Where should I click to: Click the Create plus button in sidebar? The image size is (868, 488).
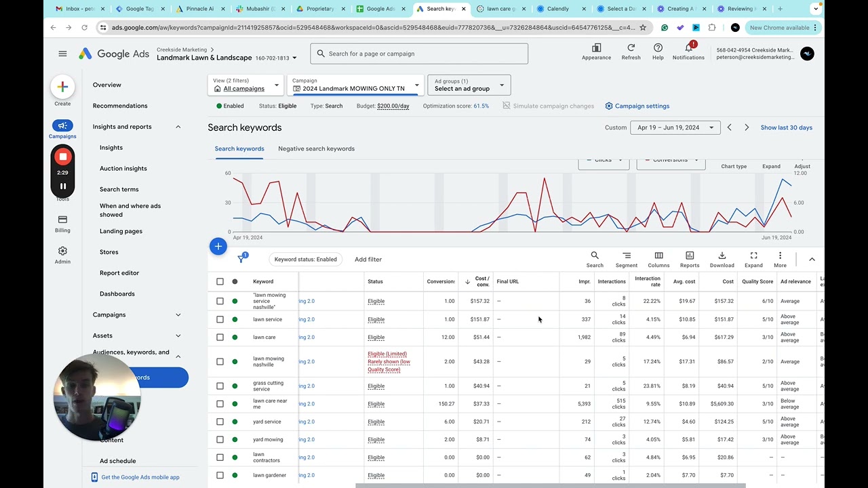pos(62,86)
